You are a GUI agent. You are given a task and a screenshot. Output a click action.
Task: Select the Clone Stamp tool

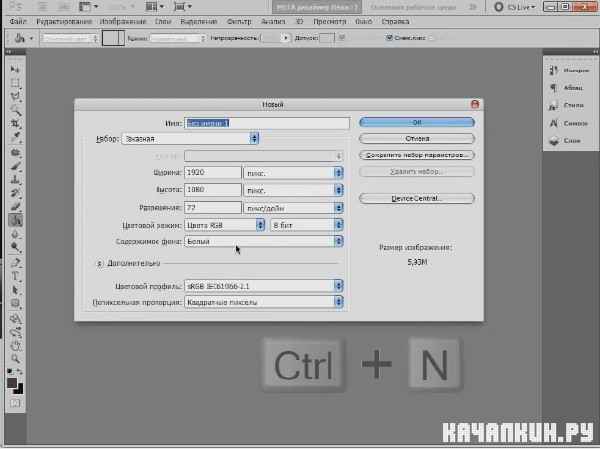(x=15, y=180)
